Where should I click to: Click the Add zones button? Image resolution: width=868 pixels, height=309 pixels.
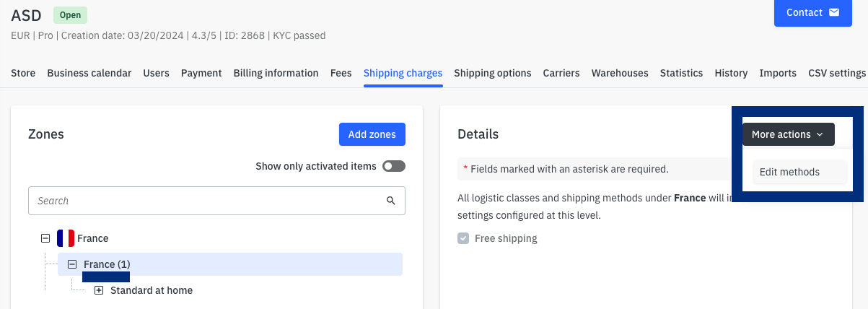[x=372, y=134]
